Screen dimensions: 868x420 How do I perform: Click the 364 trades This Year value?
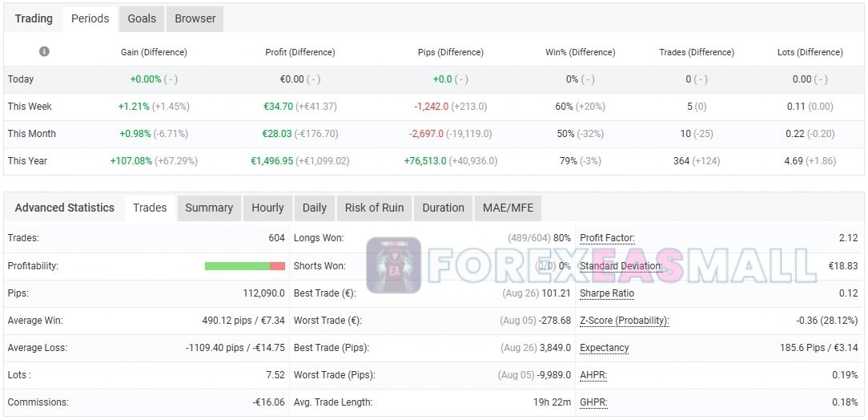tap(681, 160)
